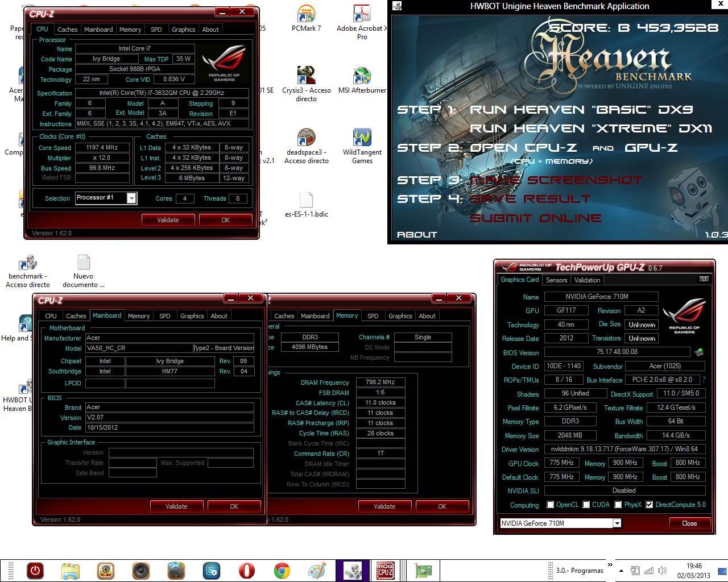The height and width of the screenshot is (582, 728).
Task: Click the Memory Size value 2048 MB
Action: point(570,435)
